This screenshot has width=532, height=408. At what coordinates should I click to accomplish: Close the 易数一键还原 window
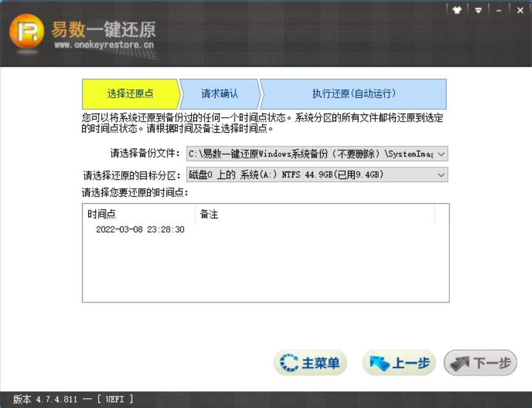[520, 10]
